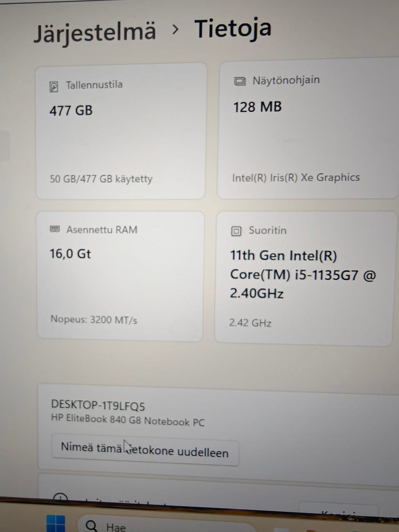Select the Tietoja page heading
This screenshot has height=532, width=399.
tap(233, 28)
